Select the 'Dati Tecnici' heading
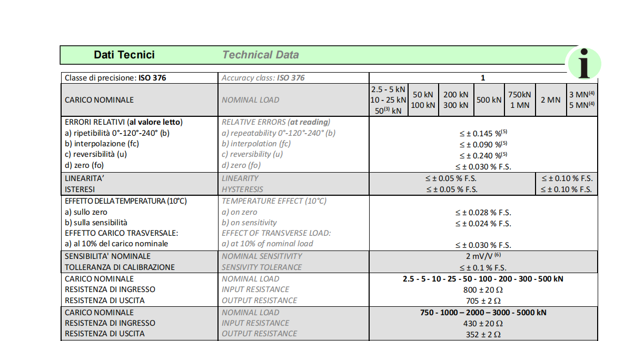The height and width of the screenshot is (341, 644). click(x=124, y=55)
